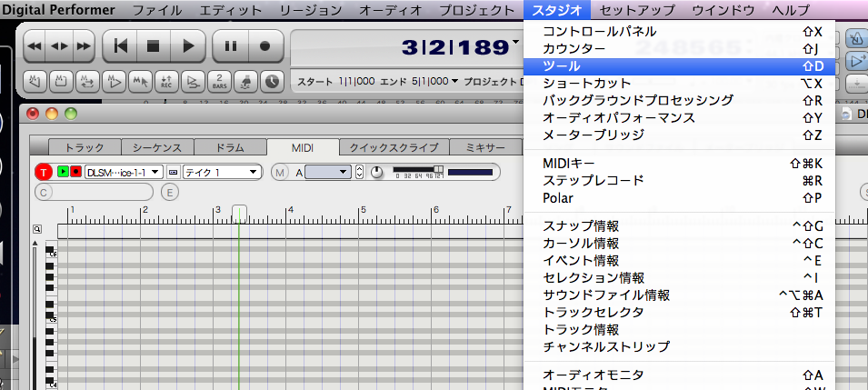Image resolution: width=868 pixels, height=390 pixels.
Task: Return playback to the start with the rewind-to-start button
Action: click(120, 46)
